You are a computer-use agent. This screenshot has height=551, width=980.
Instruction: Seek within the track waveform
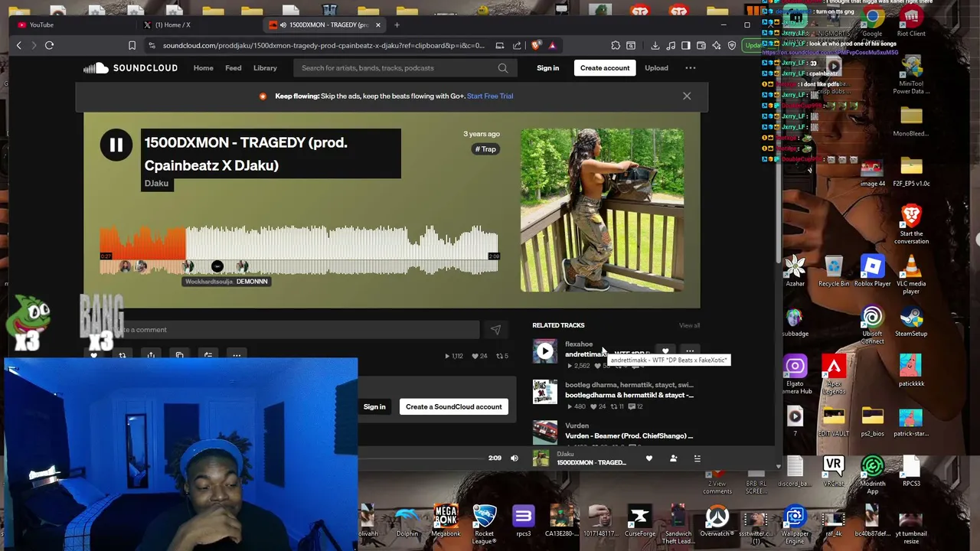299,250
